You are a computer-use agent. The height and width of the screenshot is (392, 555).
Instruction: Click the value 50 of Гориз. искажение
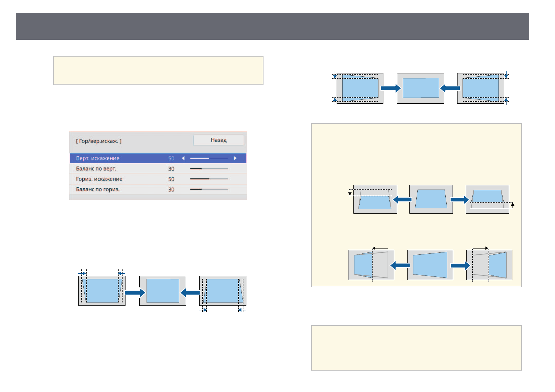click(171, 179)
